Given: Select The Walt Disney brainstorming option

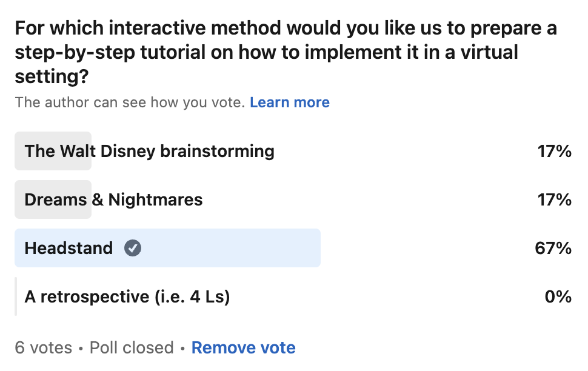Looking at the screenshot, I should tap(293, 151).
